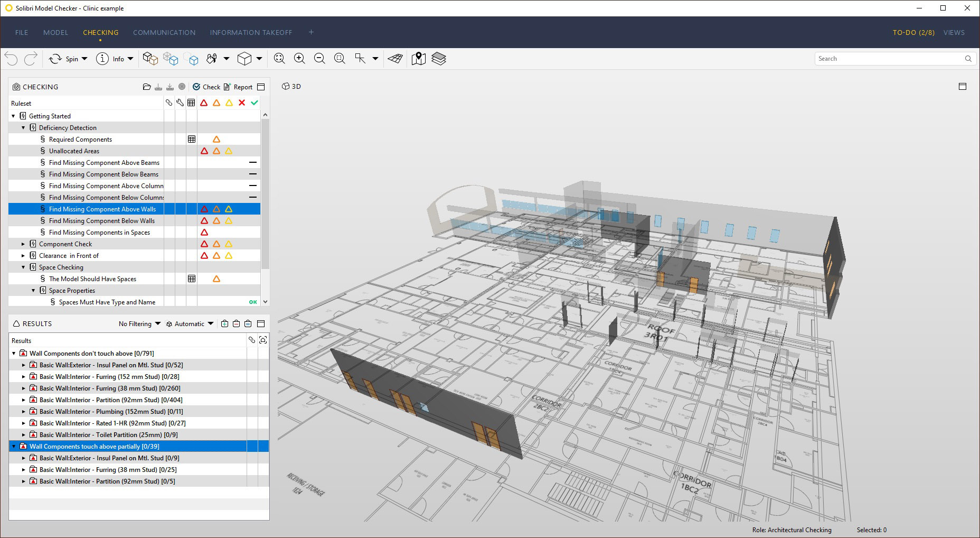Open the No Filtering dropdown
980x538 pixels.
[x=139, y=324]
